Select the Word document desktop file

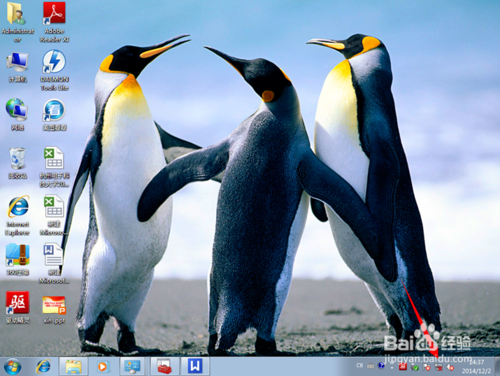tap(54, 263)
